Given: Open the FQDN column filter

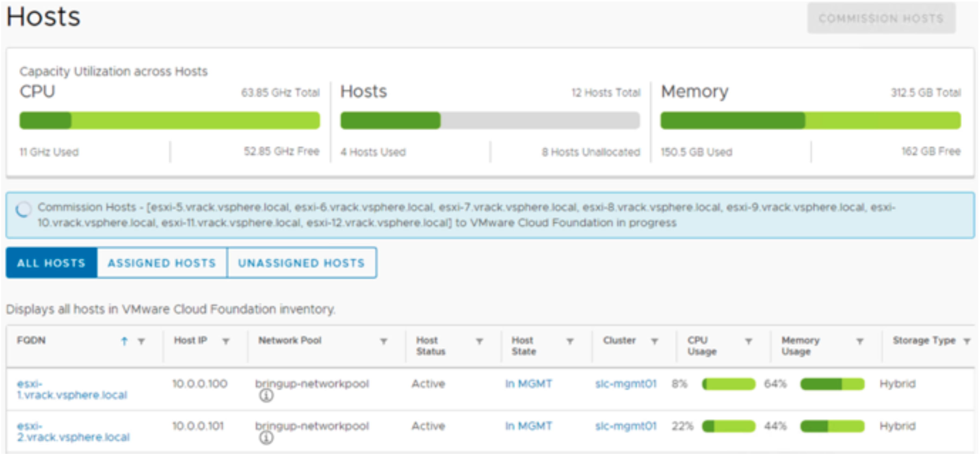Looking at the screenshot, I should [x=141, y=341].
